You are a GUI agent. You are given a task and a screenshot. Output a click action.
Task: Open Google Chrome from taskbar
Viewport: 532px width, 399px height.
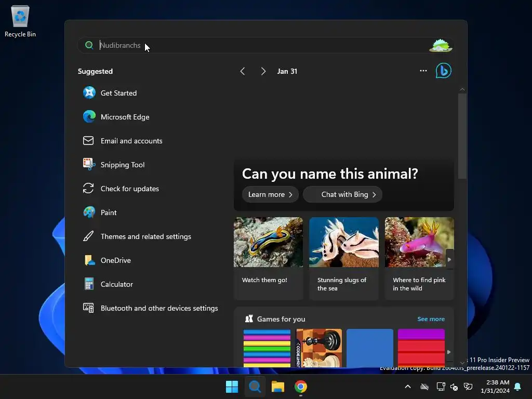click(x=301, y=387)
